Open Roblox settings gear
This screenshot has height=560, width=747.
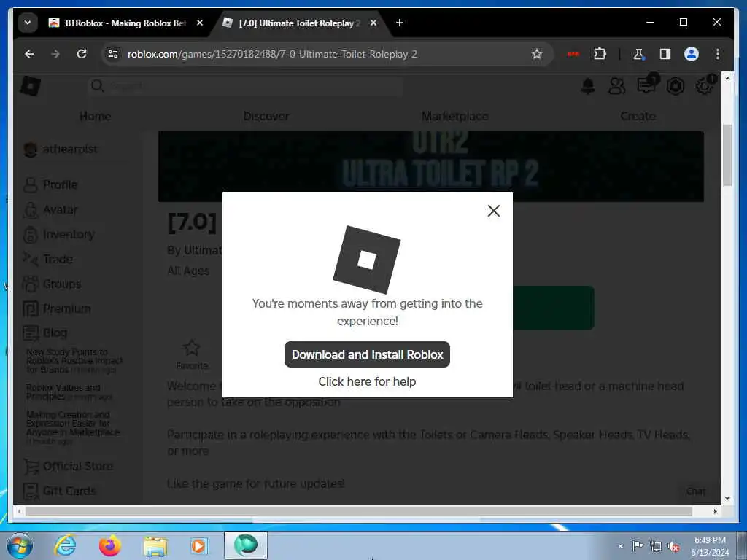pyautogui.click(x=704, y=86)
